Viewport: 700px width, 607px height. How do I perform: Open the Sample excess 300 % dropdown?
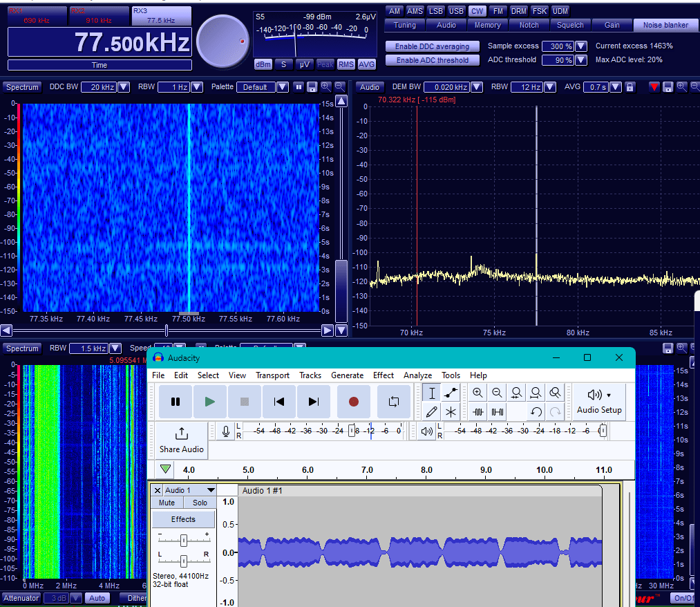581,46
